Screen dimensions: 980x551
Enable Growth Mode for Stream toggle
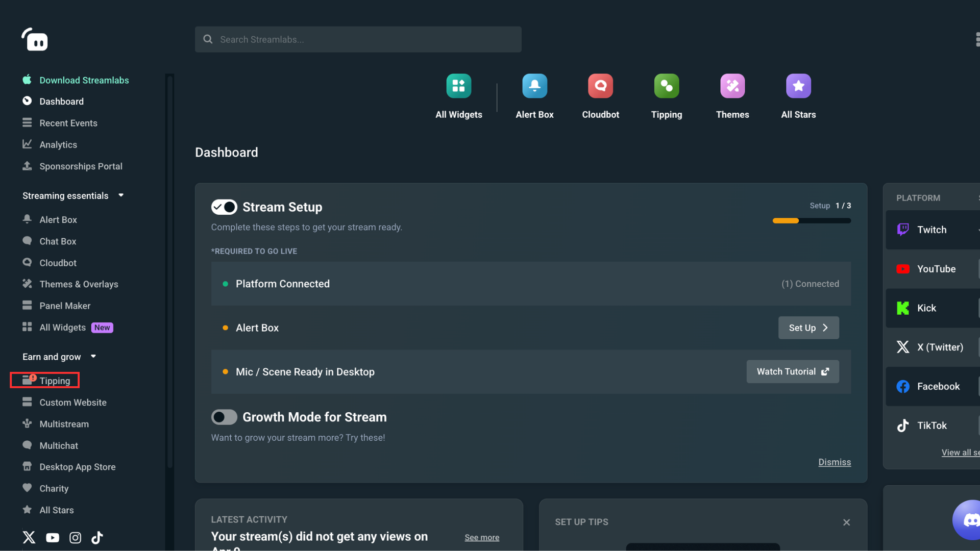click(x=224, y=417)
